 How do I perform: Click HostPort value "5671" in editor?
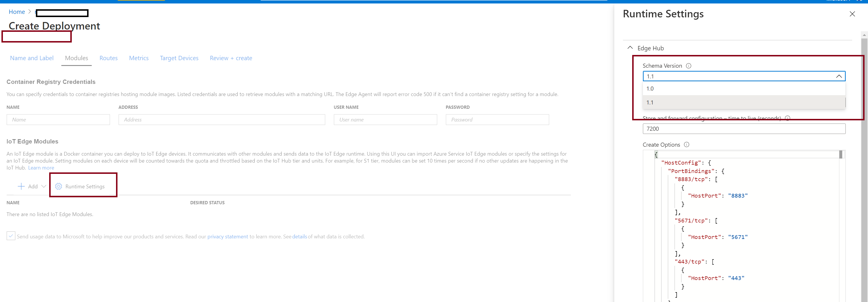click(x=738, y=237)
